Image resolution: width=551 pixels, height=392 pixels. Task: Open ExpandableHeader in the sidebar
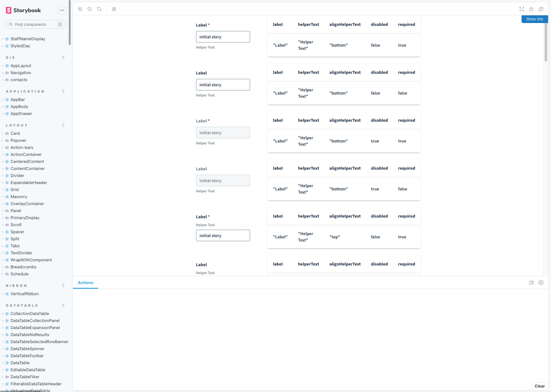pos(29,183)
